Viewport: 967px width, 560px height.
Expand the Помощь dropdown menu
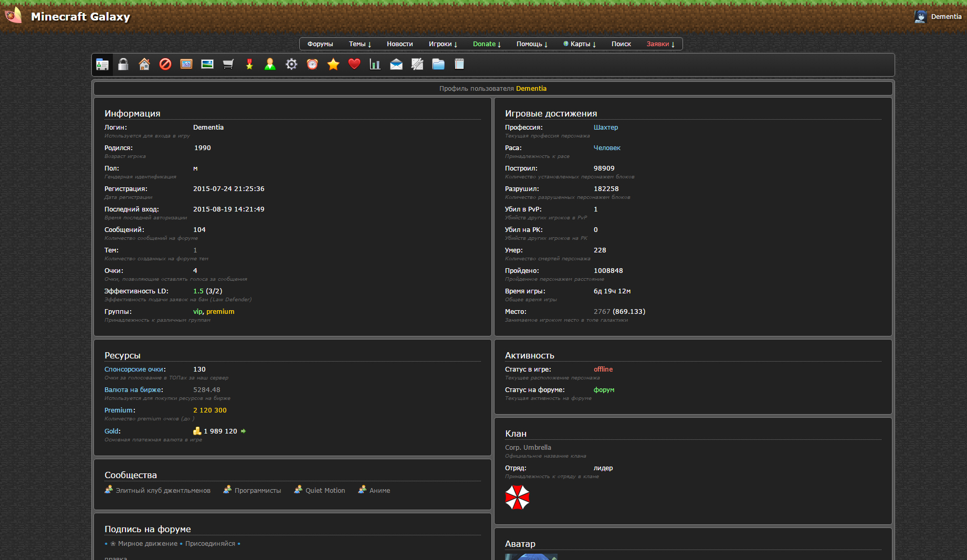[x=532, y=44]
